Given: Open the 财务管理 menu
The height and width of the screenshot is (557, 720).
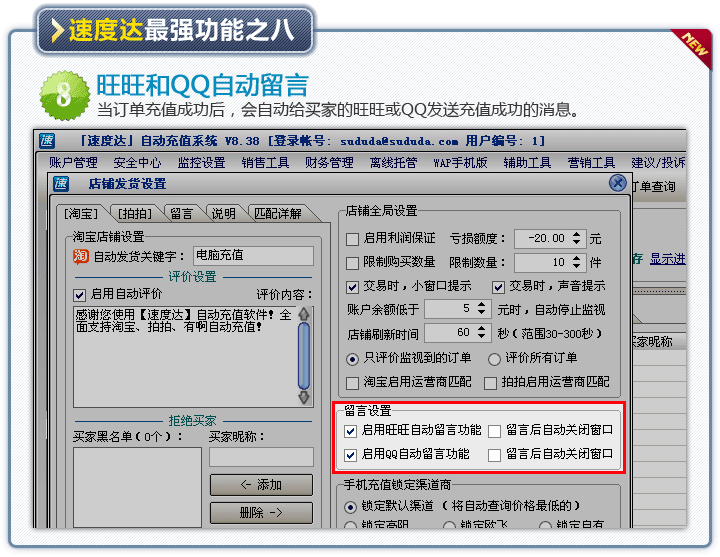Looking at the screenshot, I should (x=329, y=163).
